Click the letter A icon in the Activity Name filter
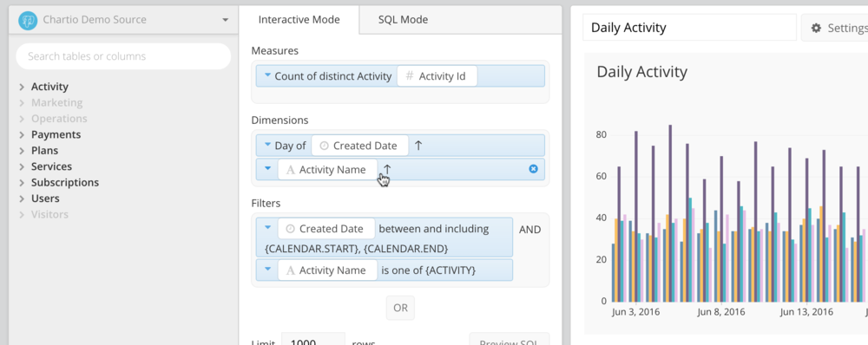The width and height of the screenshot is (868, 345). [291, 270]
